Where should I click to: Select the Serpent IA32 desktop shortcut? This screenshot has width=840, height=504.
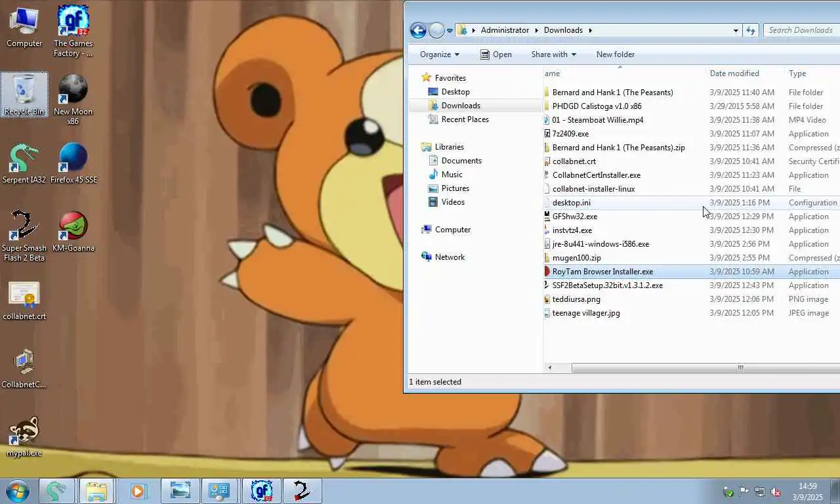pos(24,163)
